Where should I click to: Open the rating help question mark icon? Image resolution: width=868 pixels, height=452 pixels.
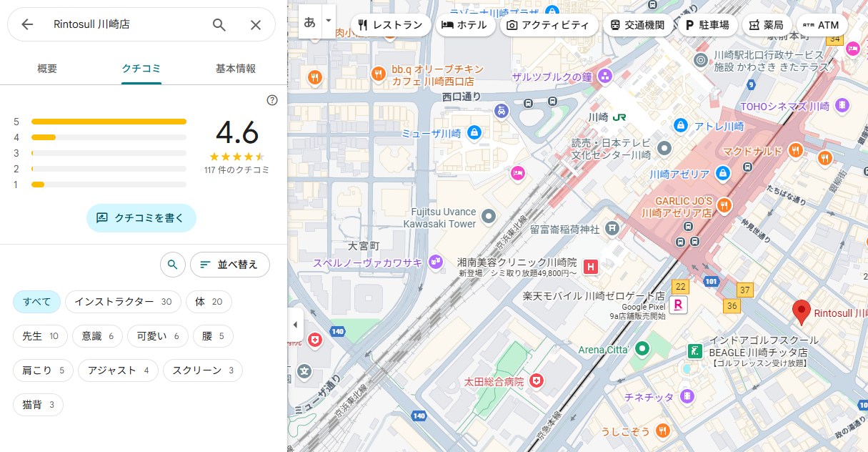click(271, 100)
